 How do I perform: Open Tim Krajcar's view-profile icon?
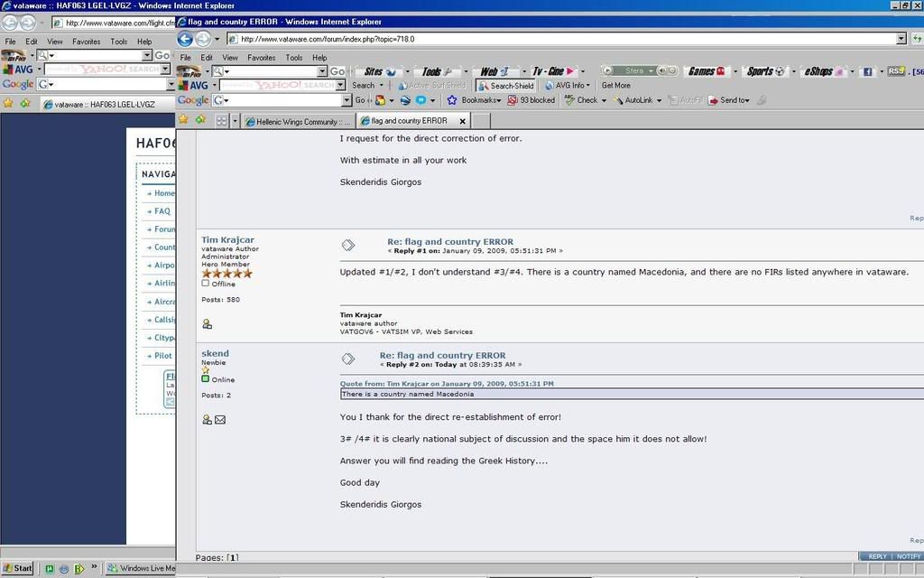pyautogui.click(x=207, y=323)
